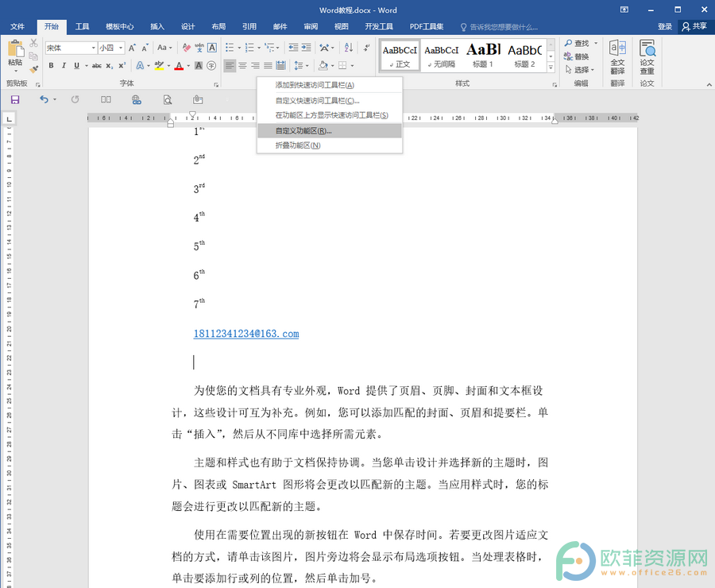
Task: Click the Grow Font icon
Action: pyautogui.click(x=132, y=48)
